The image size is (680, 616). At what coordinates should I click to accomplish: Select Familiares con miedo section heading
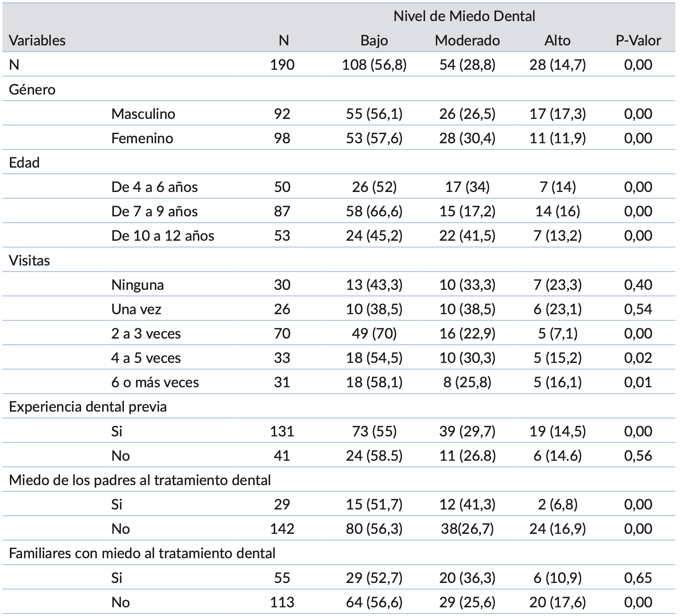(142, 553)
